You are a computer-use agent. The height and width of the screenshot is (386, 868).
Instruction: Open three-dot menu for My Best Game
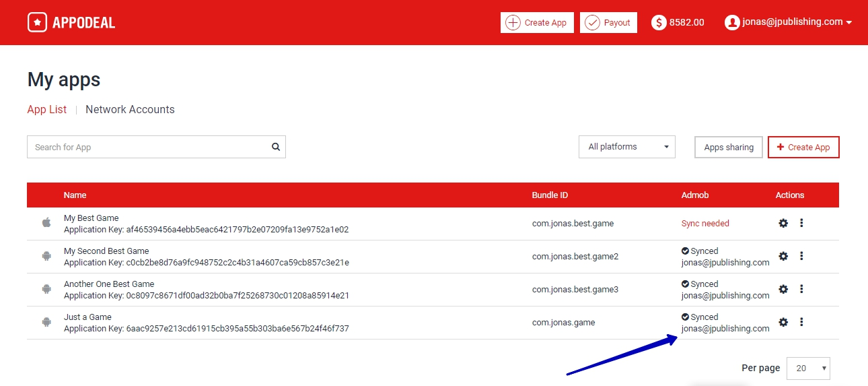(801, 223)
